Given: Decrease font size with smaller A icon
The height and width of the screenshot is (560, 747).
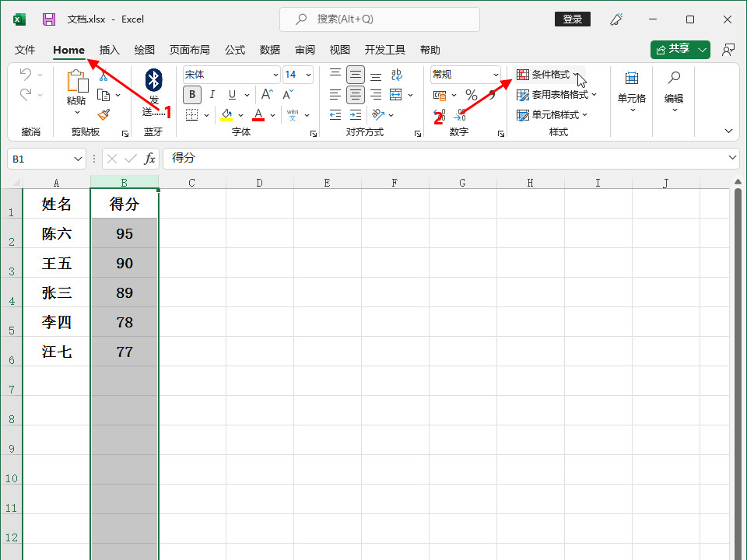Looking at the screenshot, I should click(x=288, y=94).
